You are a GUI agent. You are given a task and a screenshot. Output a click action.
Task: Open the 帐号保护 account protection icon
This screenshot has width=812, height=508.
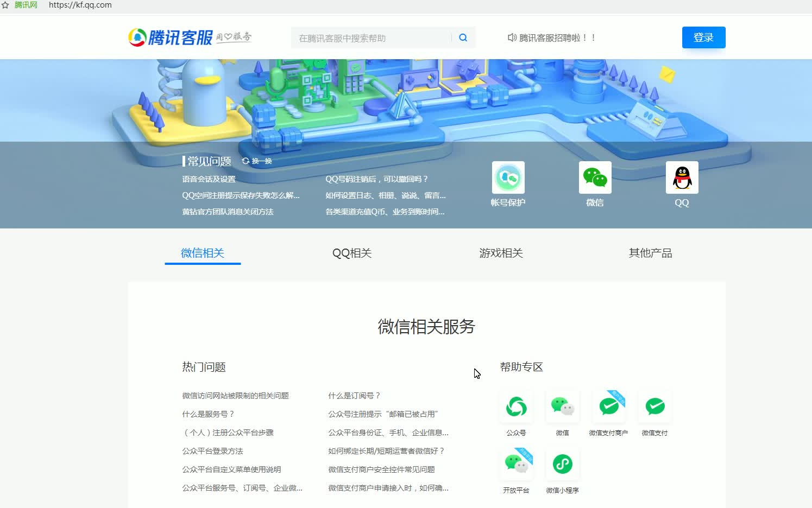tap(508, 177)
